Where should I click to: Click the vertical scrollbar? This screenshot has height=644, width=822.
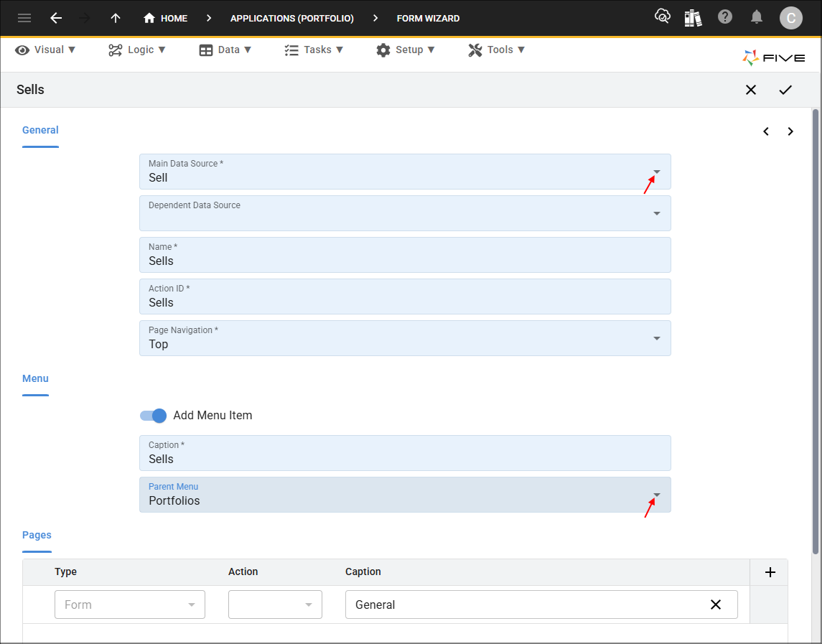(x=816, y=332)
